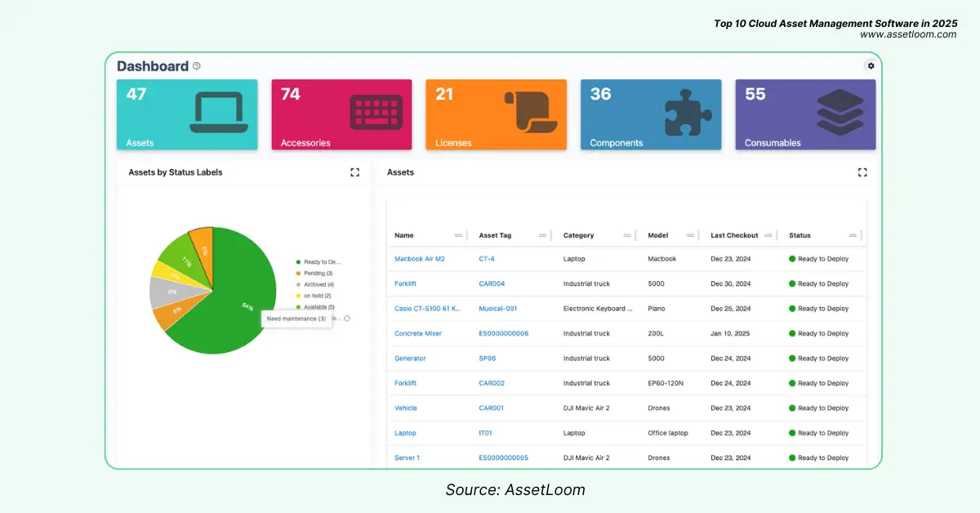Select the stacked layers icon on Consumables card

tap(839, 112)
